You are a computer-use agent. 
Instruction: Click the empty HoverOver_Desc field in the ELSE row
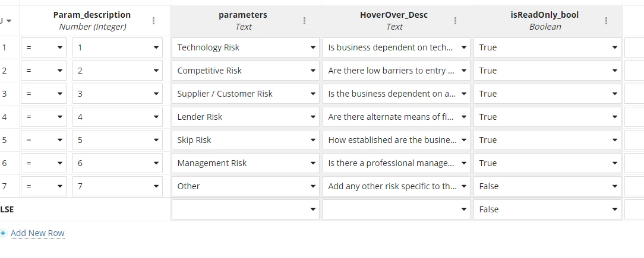click(x=396, y=209)
